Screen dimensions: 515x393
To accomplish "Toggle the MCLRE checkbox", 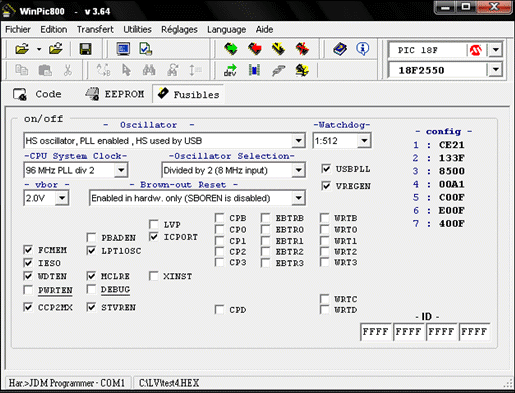I will click(91, 276).
